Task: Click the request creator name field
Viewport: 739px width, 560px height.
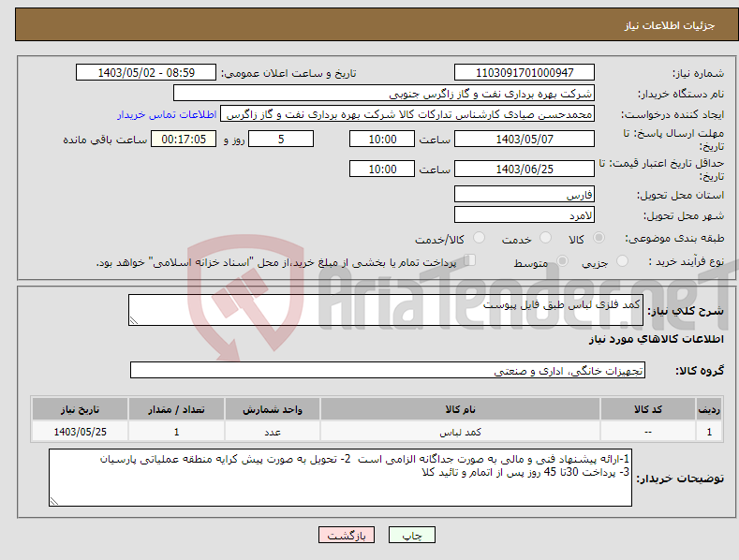Action: (x=407, y=114)
